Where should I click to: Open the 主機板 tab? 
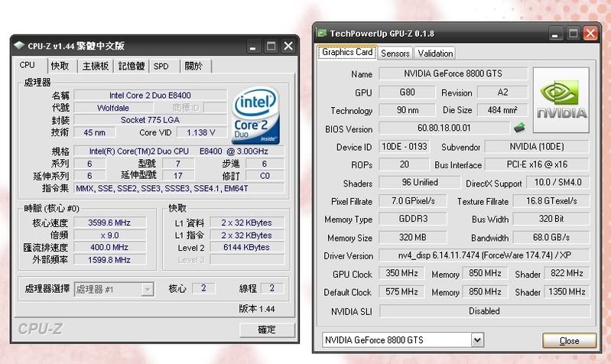pyautogui.click(x=96, y=67)
